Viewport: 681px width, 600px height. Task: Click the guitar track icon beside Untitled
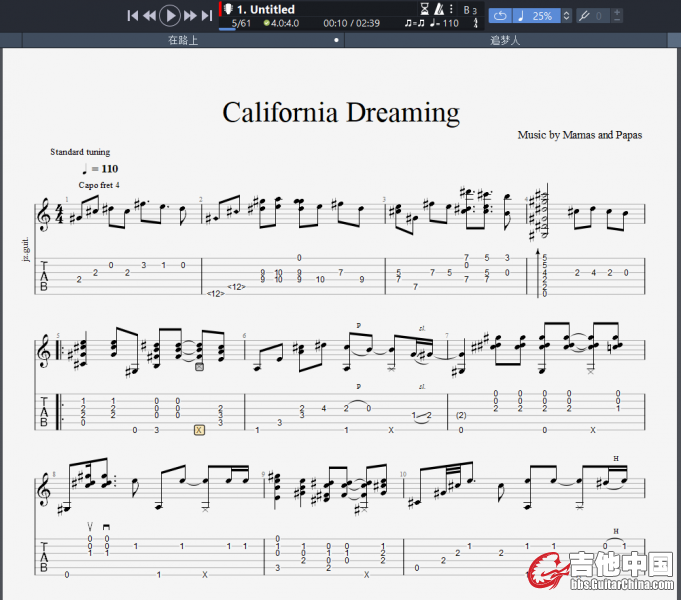coord(228,9)
